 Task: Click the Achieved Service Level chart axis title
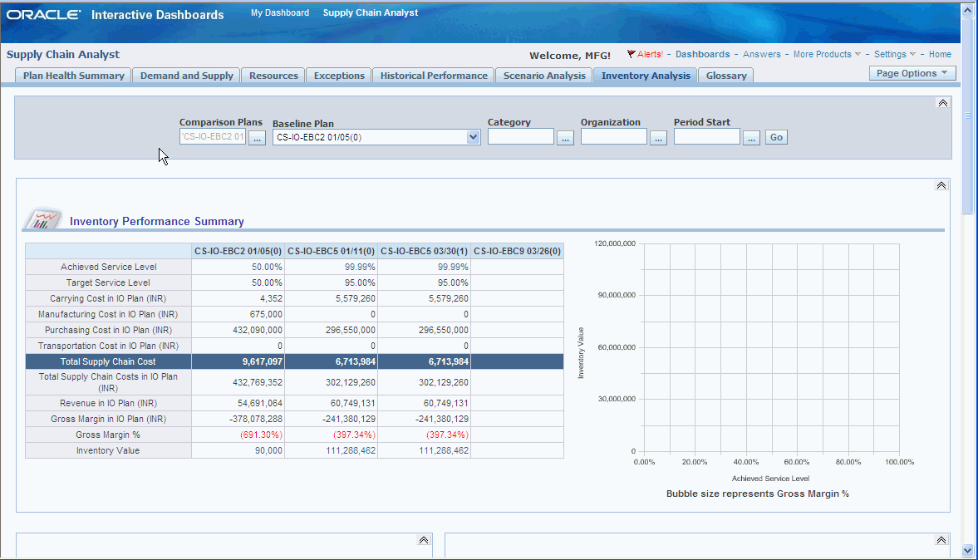point(770,479)
